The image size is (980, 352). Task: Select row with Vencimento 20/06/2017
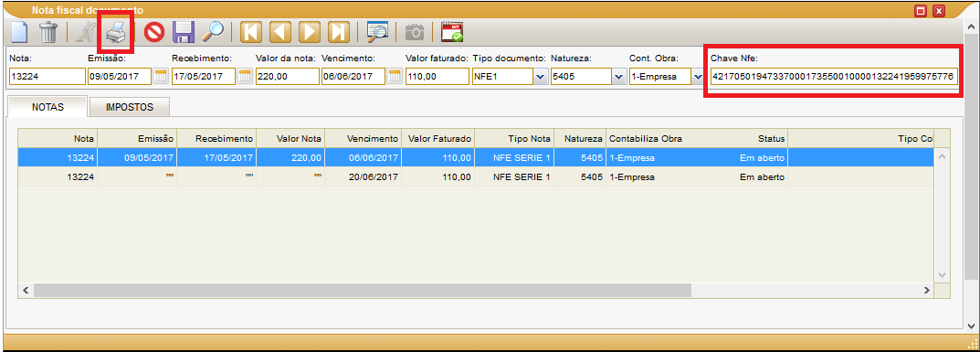(x=475, y=177)
